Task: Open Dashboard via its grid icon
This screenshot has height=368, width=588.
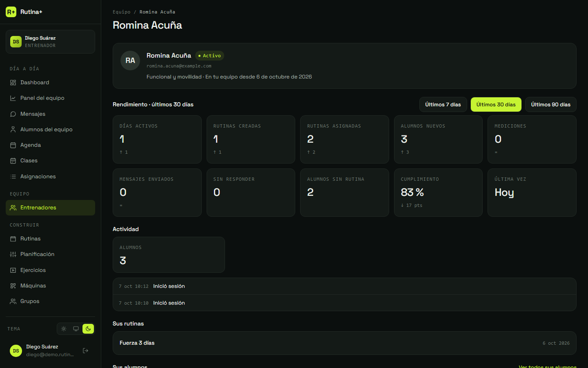Action: pos(13,83)
